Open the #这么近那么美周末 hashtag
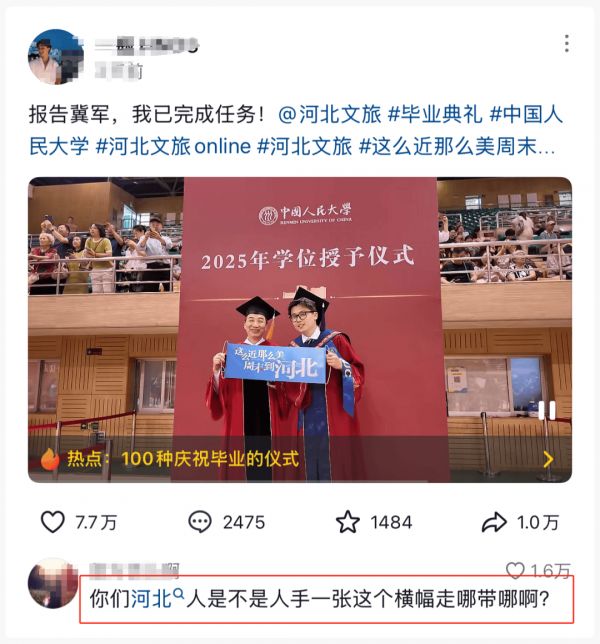The width and height of the screenshot is (600, 644). [457, 146]
